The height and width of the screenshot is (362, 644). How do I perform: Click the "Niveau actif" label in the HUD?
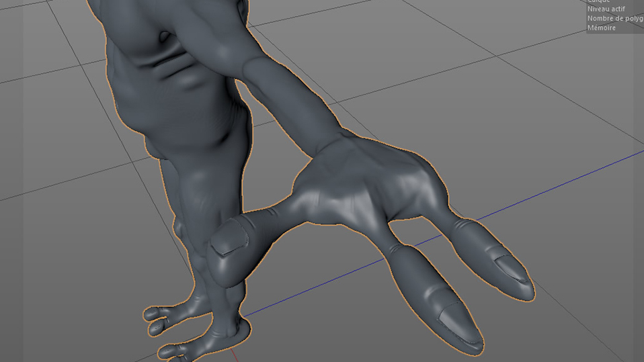[606, 9]
